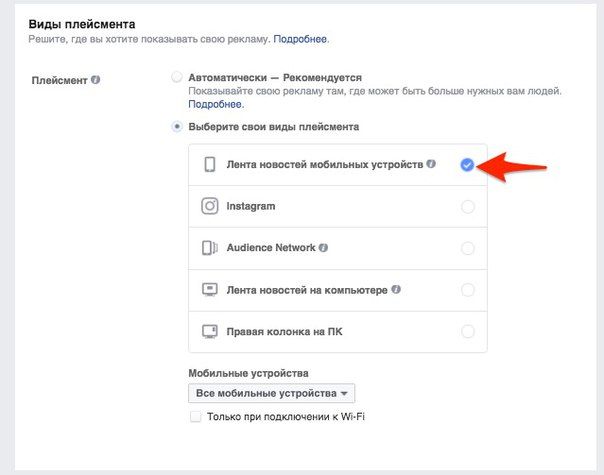
Task: Open the info icon next to Audience Network
Action: pyautogui.click(x=323, y=248)
